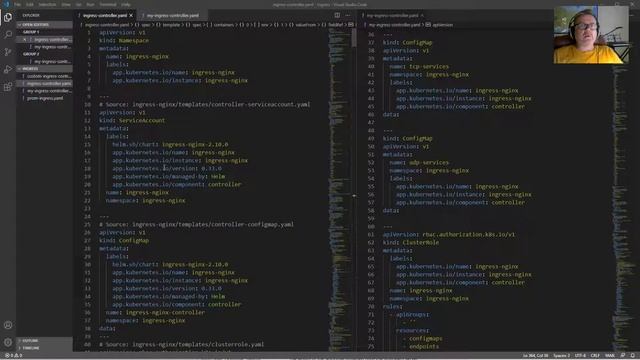Click the notifications bell in status bar
The height and width of the screenshot is (360, 640).
[633, 356]
